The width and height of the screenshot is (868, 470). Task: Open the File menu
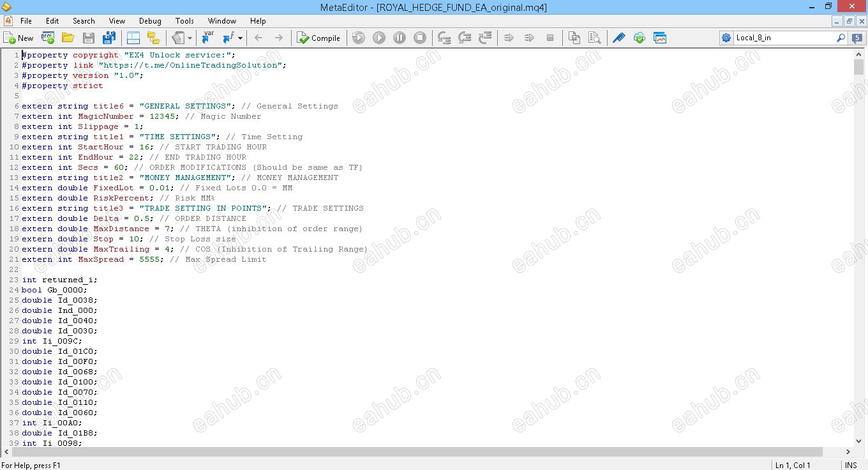tap(26, 21)
